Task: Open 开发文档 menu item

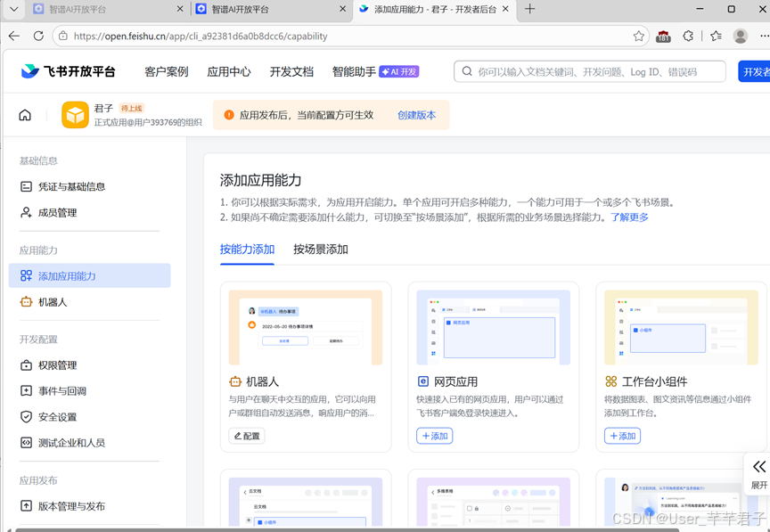Action: pyautogui.click(x=291, y=71)
